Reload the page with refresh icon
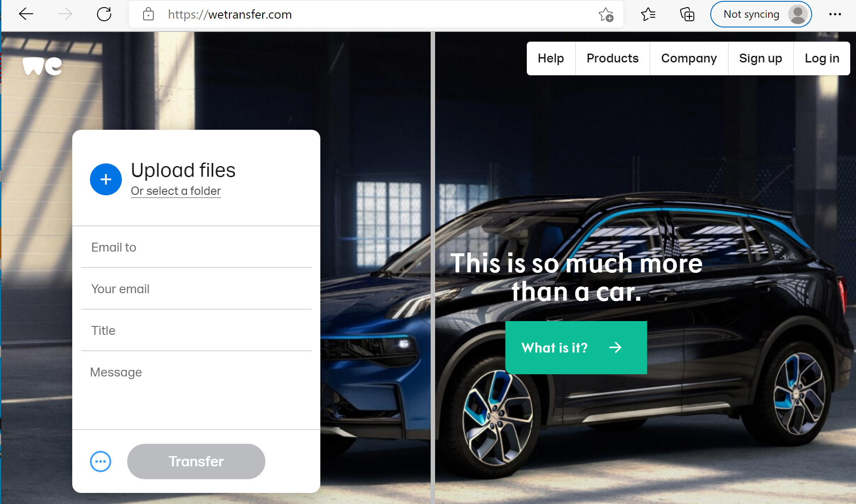The width and height of the screenshot is (856, 504). [104, 14]
